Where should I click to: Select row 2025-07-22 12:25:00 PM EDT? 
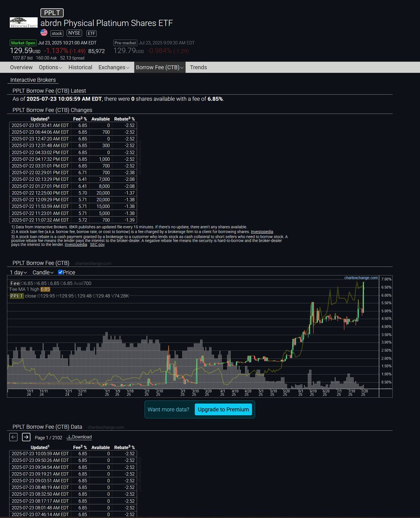(73, 193)
